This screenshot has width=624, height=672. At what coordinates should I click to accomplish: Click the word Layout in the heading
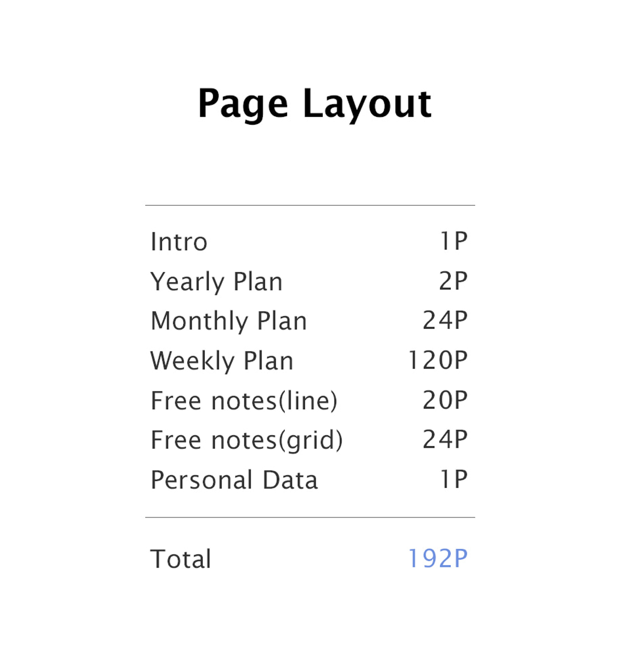367,104
